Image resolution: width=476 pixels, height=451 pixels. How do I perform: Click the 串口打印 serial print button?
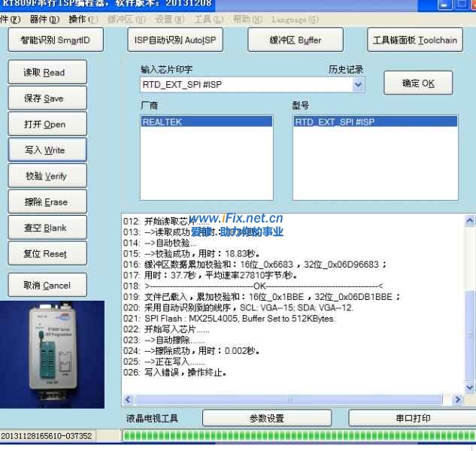pos(413,418)
